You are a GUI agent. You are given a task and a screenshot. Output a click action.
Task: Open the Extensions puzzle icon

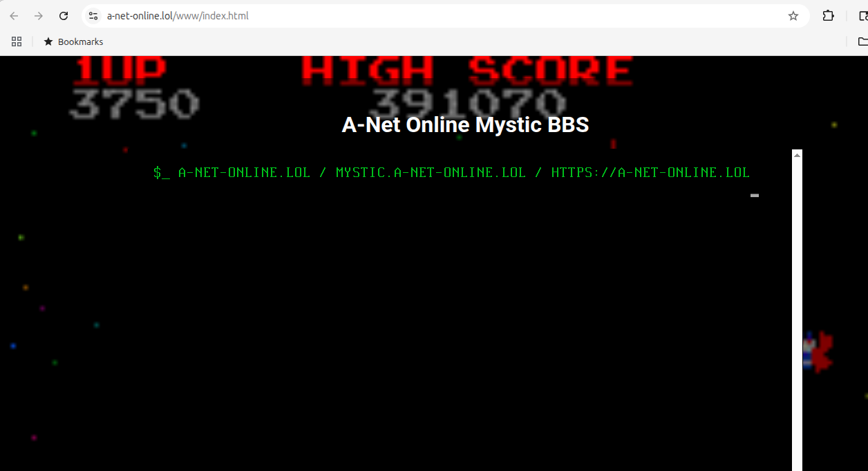coord(828,15)
